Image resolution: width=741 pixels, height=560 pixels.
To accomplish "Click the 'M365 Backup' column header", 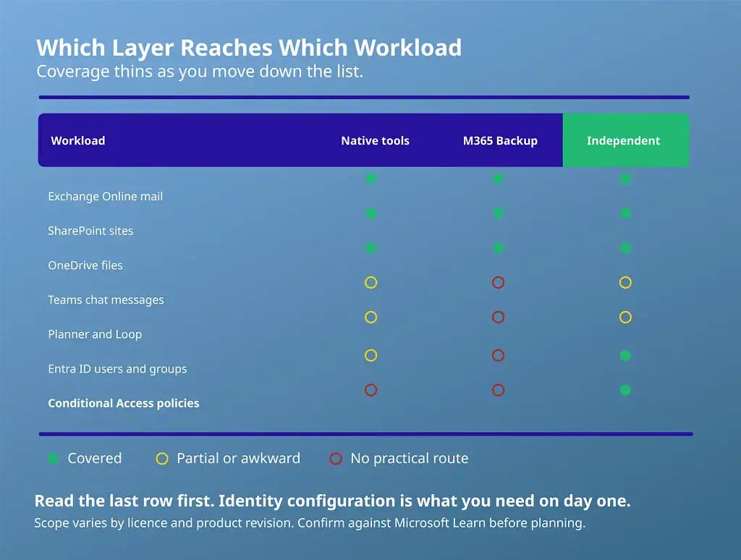I will click(x=500, y=141).
